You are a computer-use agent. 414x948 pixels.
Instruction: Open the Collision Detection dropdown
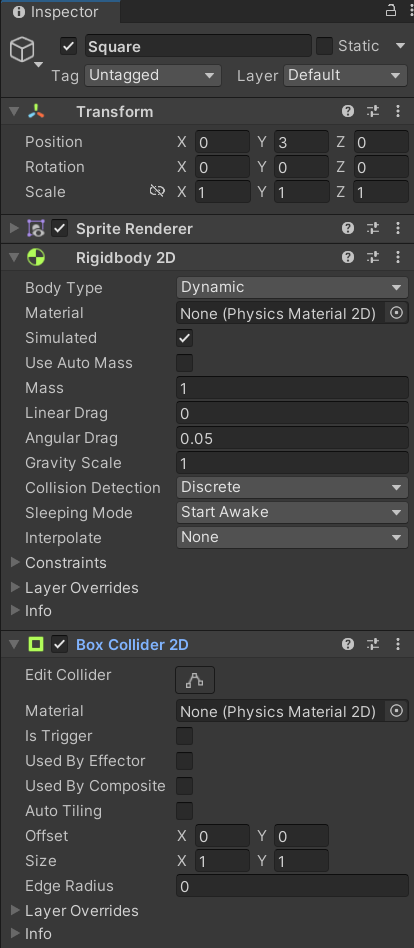pyautogui.click(x=293, y=487)
